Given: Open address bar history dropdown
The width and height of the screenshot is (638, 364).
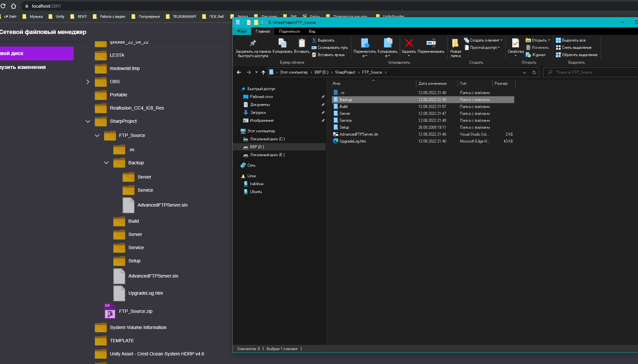Looking at the screenshot, I should point(524,72).
